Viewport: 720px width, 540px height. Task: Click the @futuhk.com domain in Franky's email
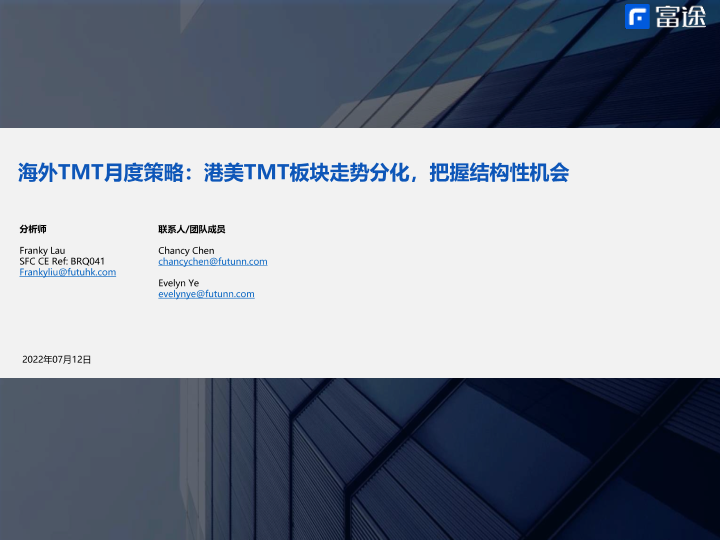[91, 272]
